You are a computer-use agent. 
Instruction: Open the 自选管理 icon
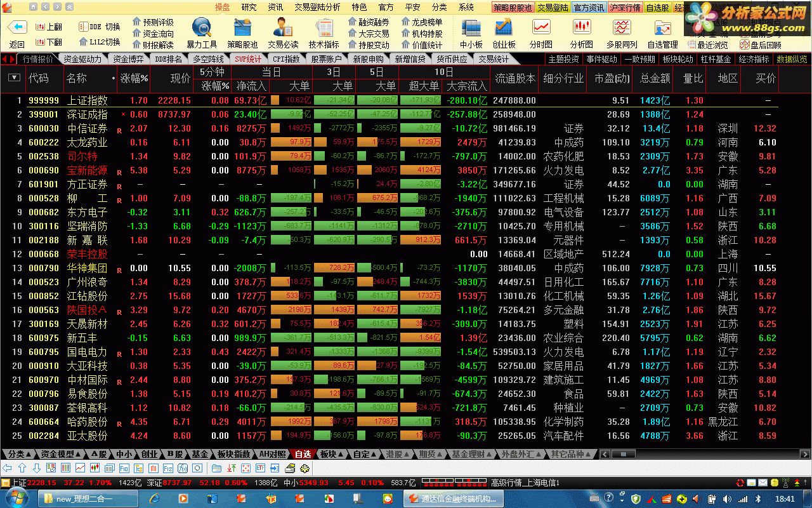pyautogui.click(x=663, y=27)
